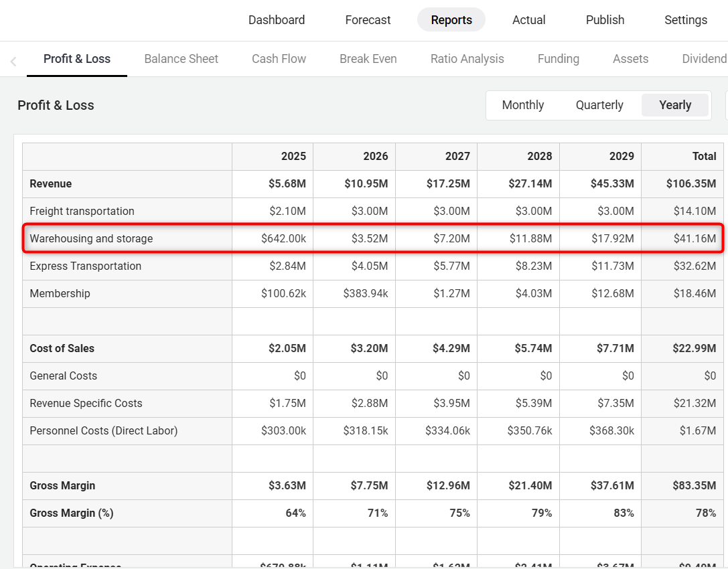Select the Monthly view toggle

[522, 105]
